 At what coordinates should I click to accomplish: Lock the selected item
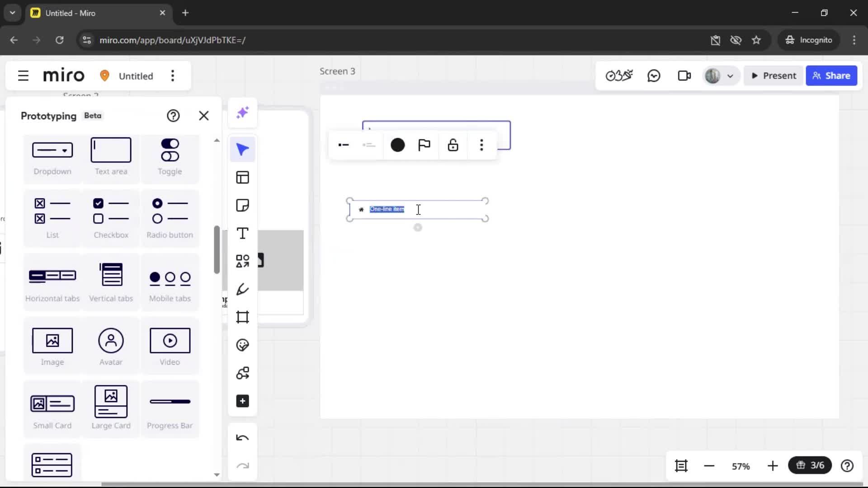click(453, 145)
